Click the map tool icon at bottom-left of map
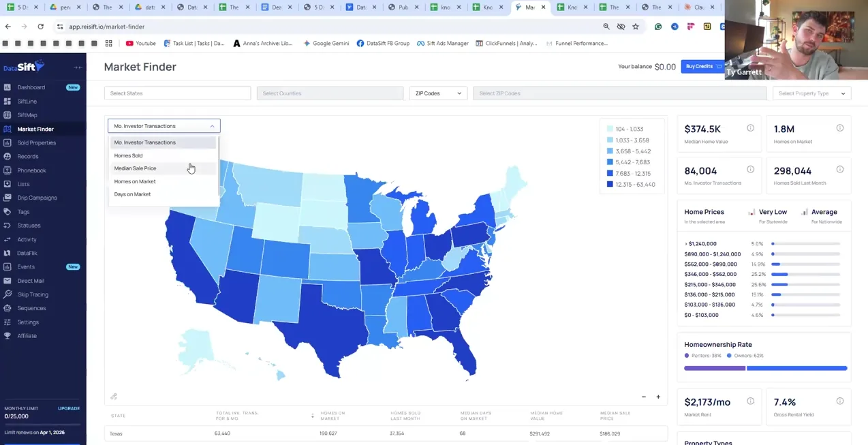The height and width of the screenshot is (445, 868). [114, 397]
